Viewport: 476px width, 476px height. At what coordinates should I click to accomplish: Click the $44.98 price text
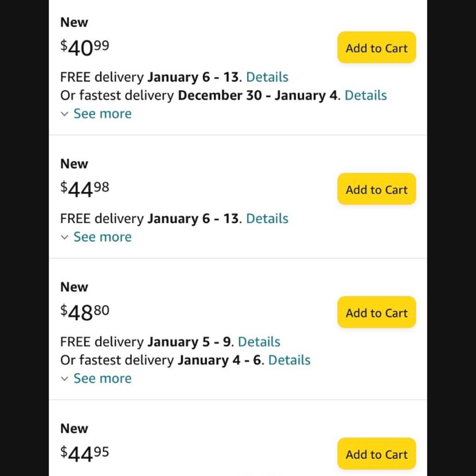coord(85,189)
